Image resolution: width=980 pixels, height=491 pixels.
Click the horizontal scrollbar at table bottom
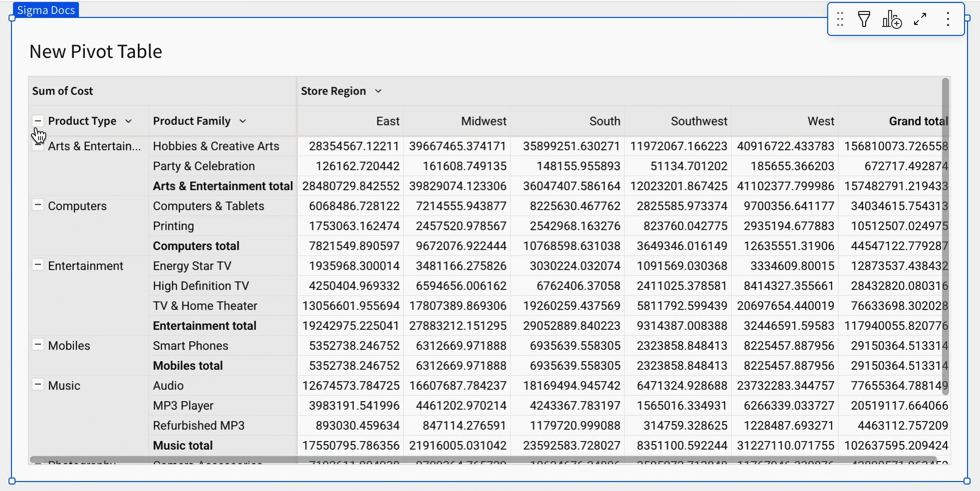point(483,459)
